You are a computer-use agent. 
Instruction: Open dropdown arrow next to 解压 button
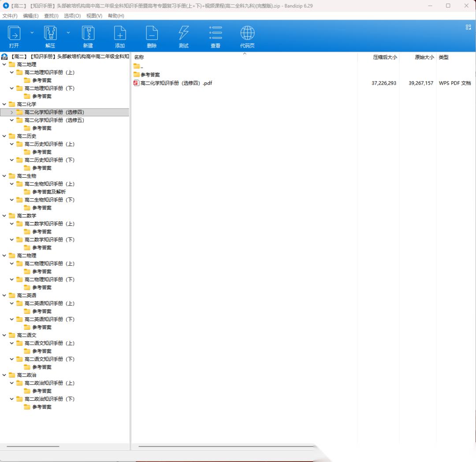point(68,33)
